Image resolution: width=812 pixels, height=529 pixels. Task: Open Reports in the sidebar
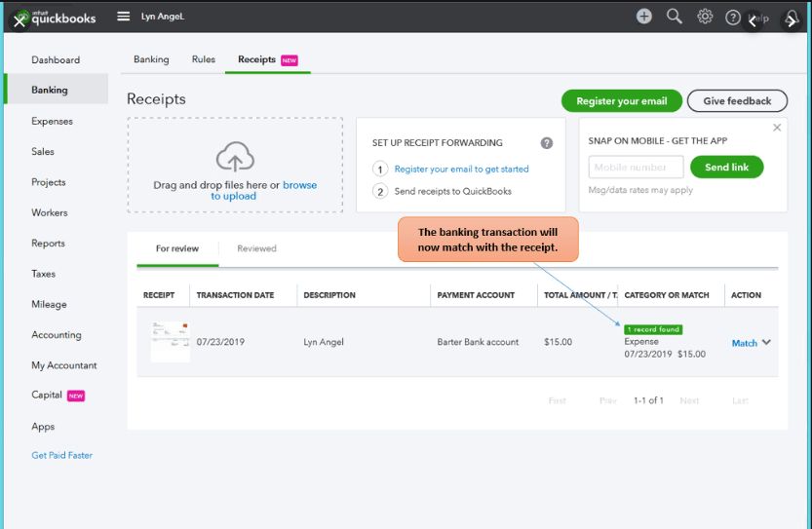pyautogui.click(x=48, y=244)
